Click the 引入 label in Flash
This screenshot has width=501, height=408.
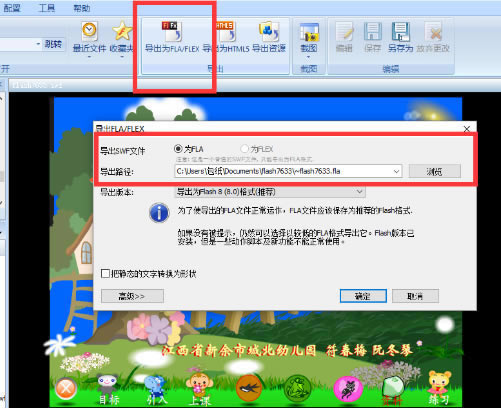coord(157,399)
